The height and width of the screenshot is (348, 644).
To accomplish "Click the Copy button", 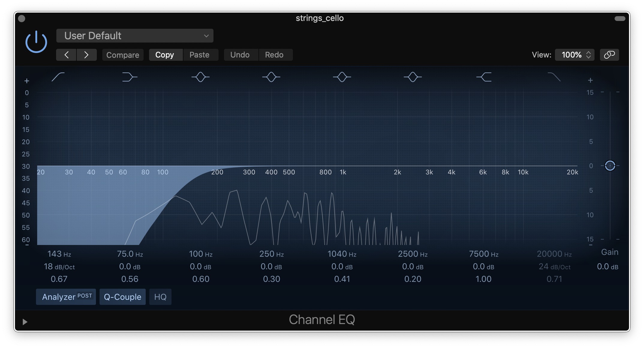I will click(x=165, y=55).
